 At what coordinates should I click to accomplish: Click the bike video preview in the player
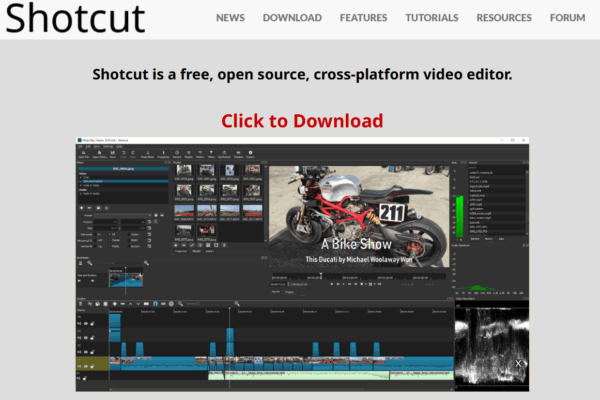tap(359, 216)
